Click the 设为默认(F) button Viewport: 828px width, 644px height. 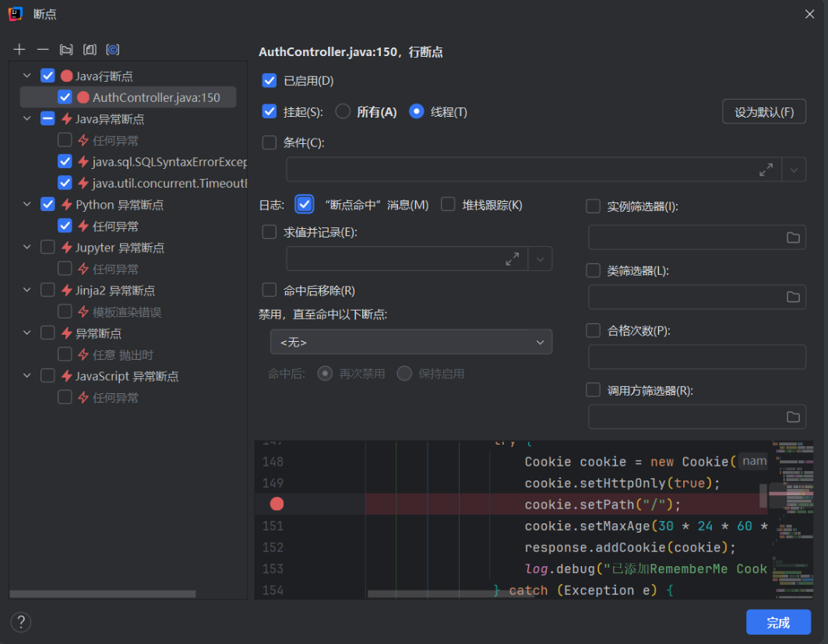[x=763, y=111]
